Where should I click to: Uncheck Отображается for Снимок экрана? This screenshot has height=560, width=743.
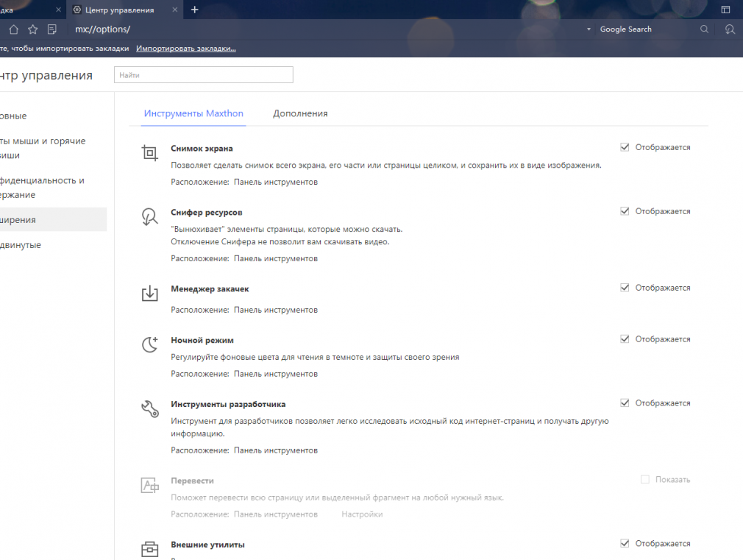click(625, 147)
